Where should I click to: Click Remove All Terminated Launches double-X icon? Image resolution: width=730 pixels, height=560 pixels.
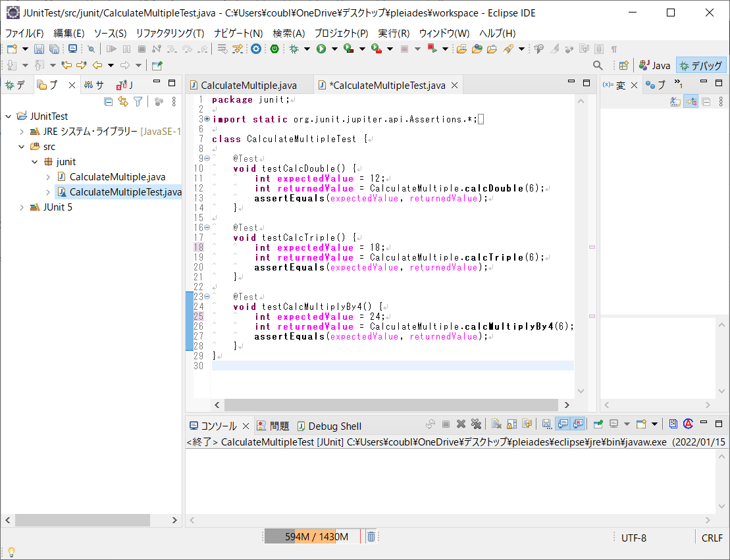[x=476, y=424]
